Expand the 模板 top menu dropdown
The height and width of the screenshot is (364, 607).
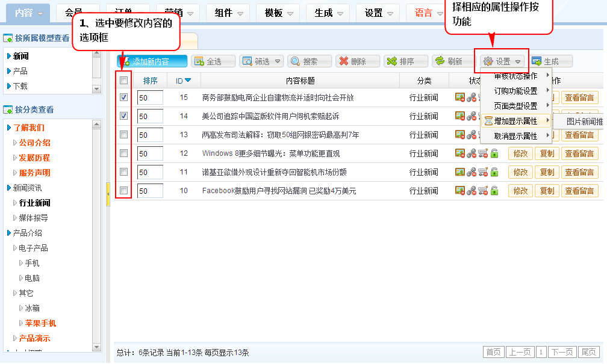click(x=279, y=13)
